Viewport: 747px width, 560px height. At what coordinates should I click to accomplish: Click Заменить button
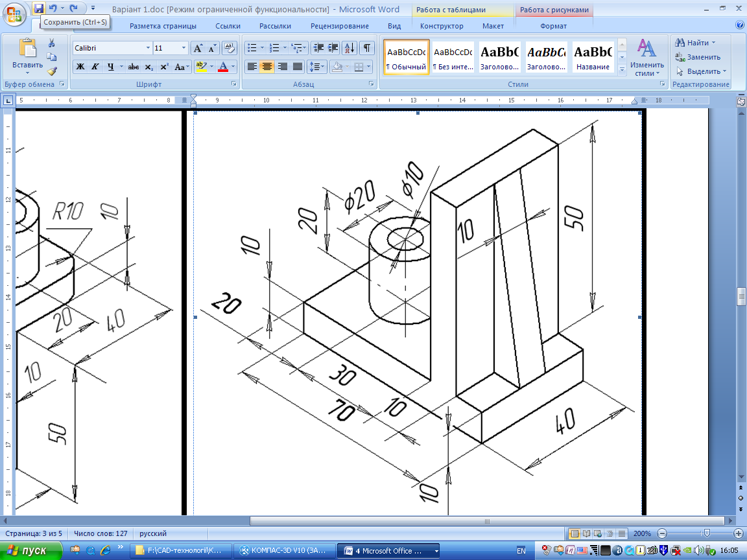tap(698, 57)
